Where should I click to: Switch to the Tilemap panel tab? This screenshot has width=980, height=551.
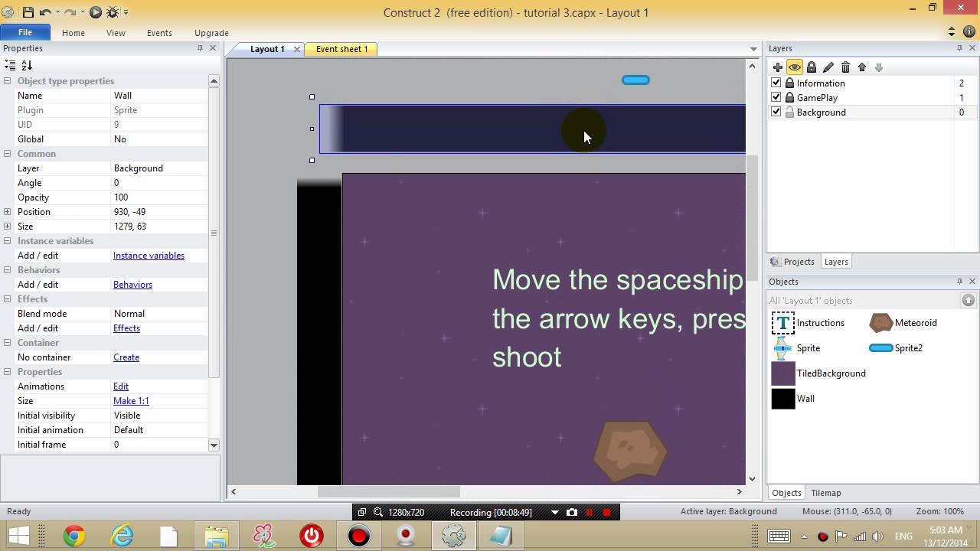(826, 493)
